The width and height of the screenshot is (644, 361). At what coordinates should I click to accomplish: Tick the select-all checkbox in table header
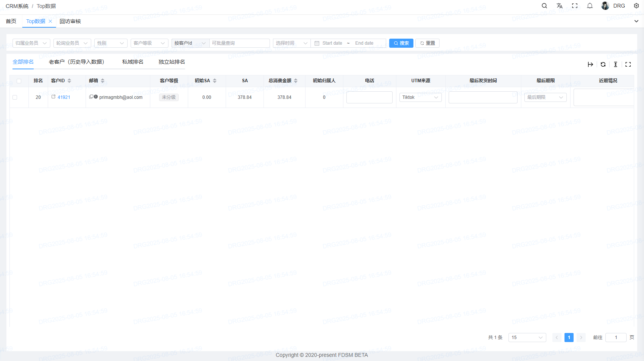19,81
